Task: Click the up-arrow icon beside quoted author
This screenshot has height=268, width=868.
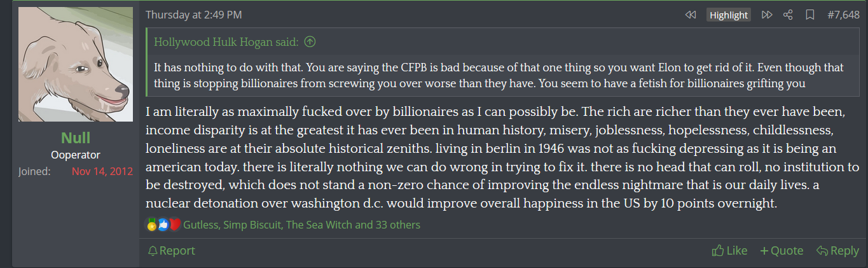Action: pyautogui.click(x=310, y=43)
